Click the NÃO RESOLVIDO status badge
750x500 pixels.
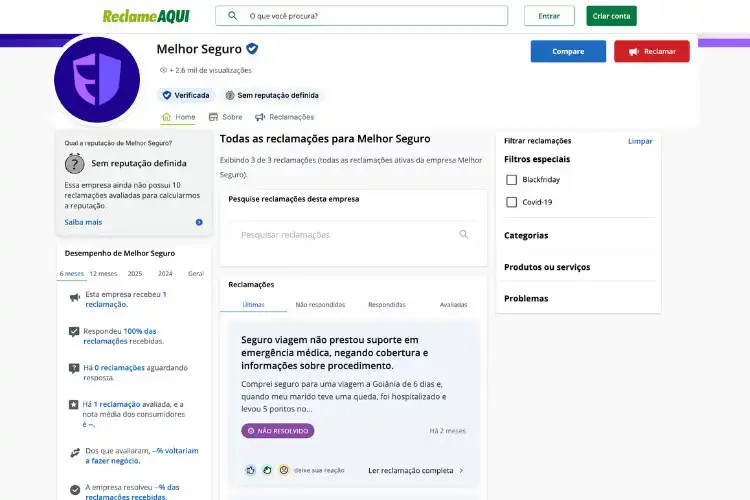277,431
